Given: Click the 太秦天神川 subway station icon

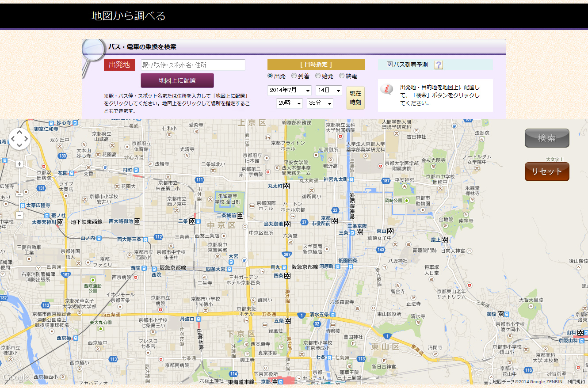Looking at the screenshot, I should [60, 222].
